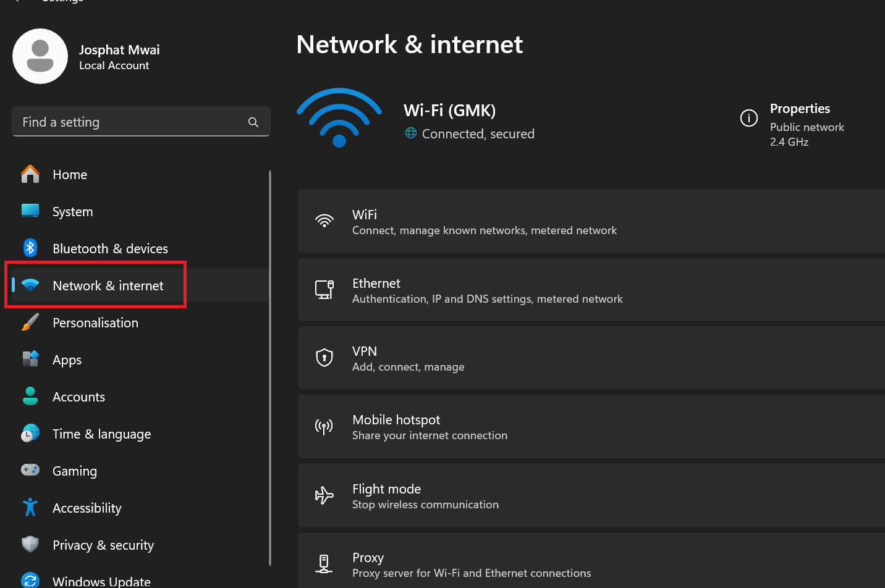Click the WiFi row signal icon
885x588 pixels.
tap(324, 221)
